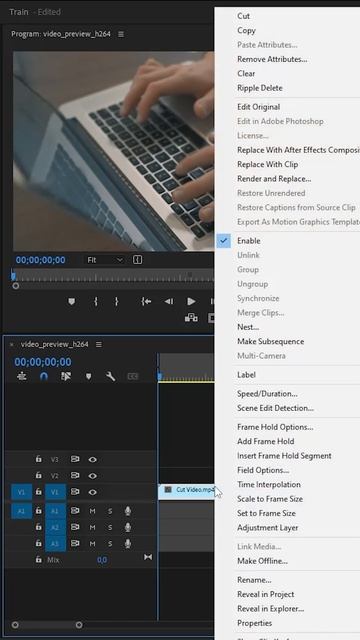Click the Program monitor timecode field

point(40,260)
